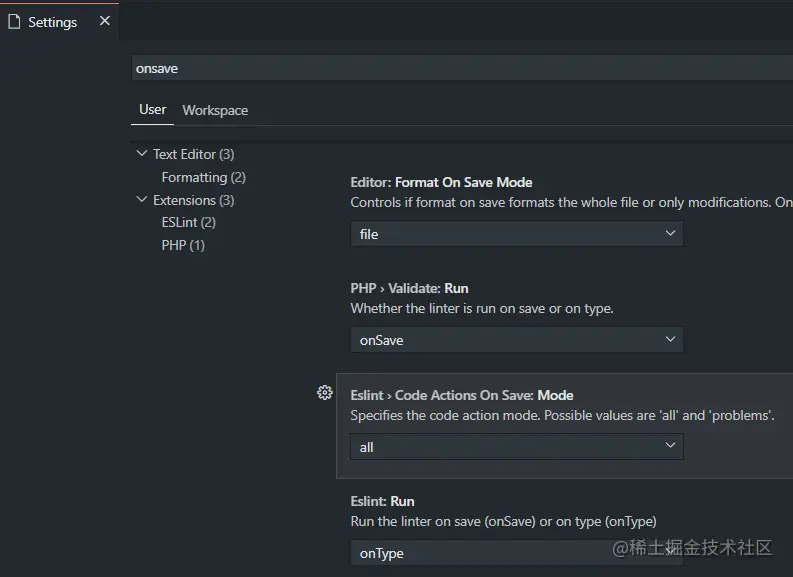Viewport: 793px width, 577px height.
Task: Collapse the Extensions tree section
Action: point(142,200)
